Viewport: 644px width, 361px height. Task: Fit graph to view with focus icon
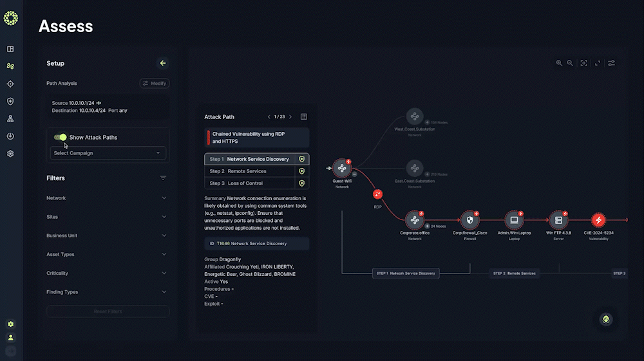point(584,63)
